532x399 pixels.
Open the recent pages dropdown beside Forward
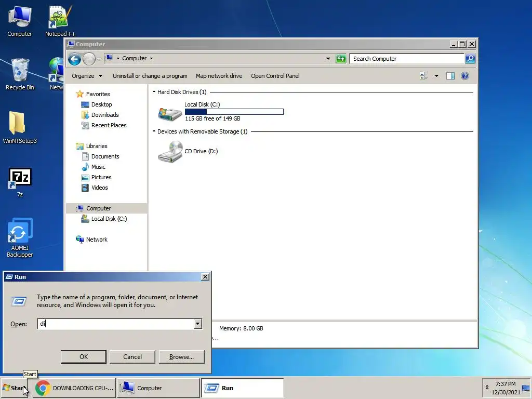click(x=99, y=59)
